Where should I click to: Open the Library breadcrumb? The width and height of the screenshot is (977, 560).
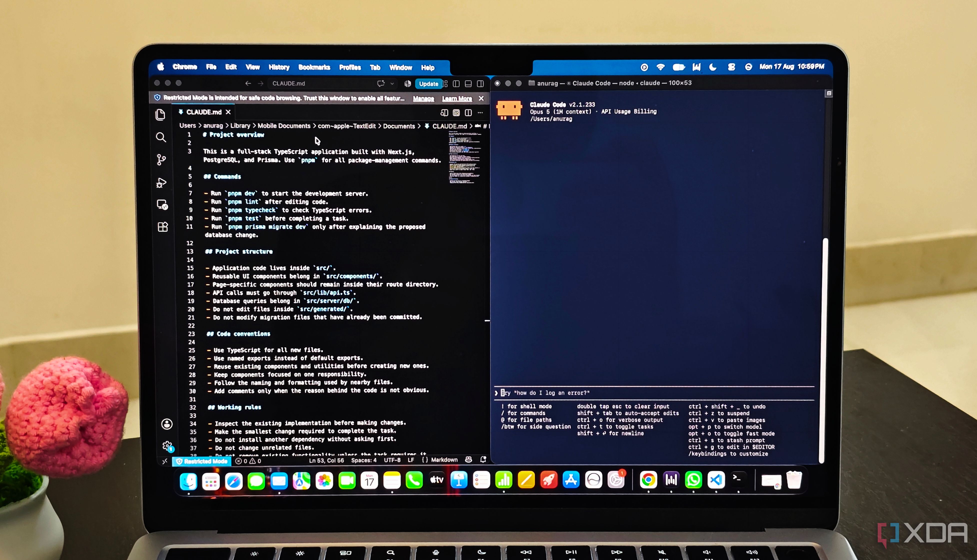[x=240, y=126]
